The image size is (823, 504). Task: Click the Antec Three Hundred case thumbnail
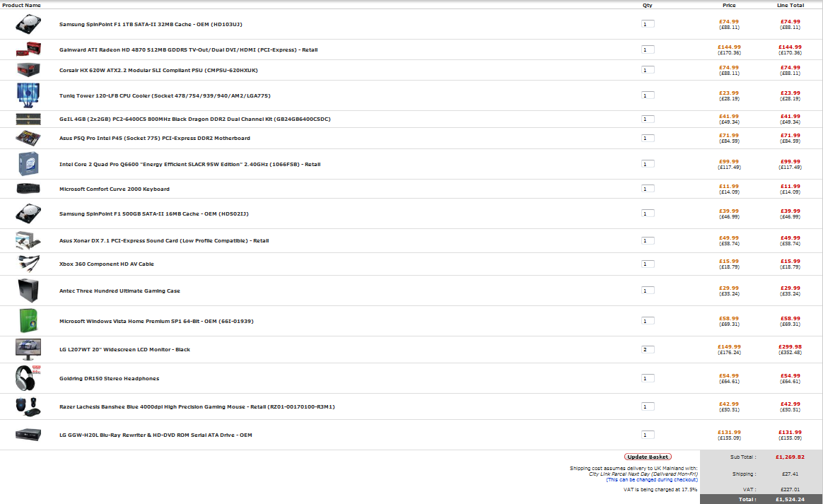[28, 291]
